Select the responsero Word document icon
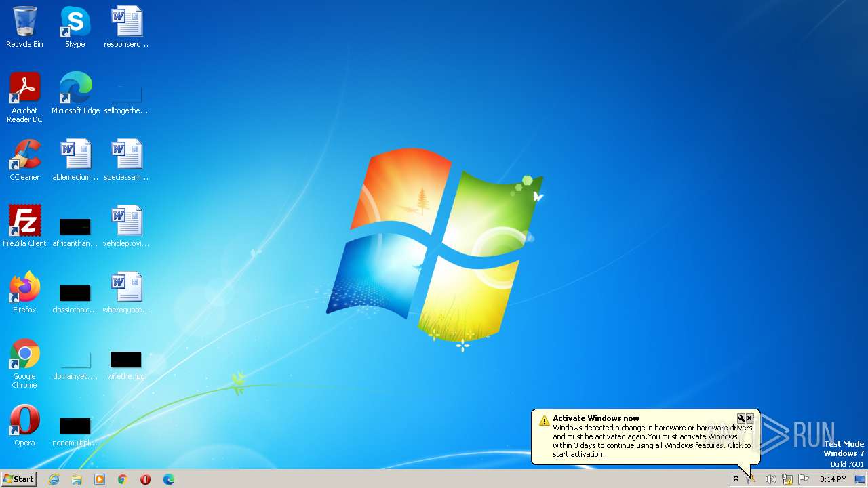Viewport: 868px width, 488px height. tap(126, 27)
